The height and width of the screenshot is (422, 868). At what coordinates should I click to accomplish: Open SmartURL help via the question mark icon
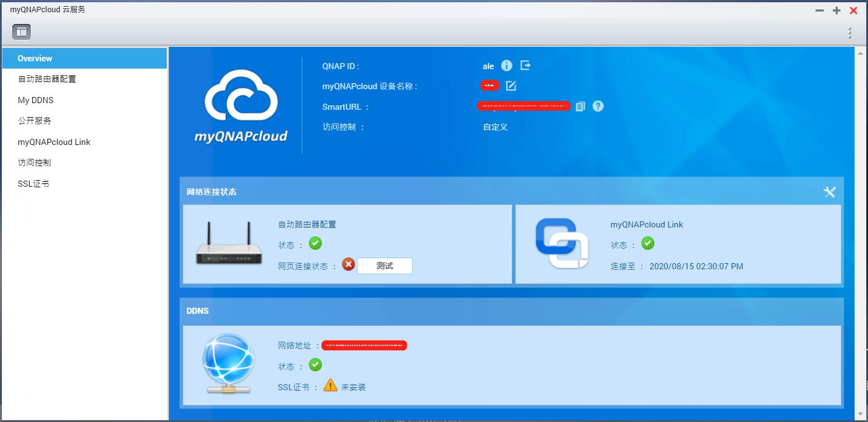[x=597, y=106]
